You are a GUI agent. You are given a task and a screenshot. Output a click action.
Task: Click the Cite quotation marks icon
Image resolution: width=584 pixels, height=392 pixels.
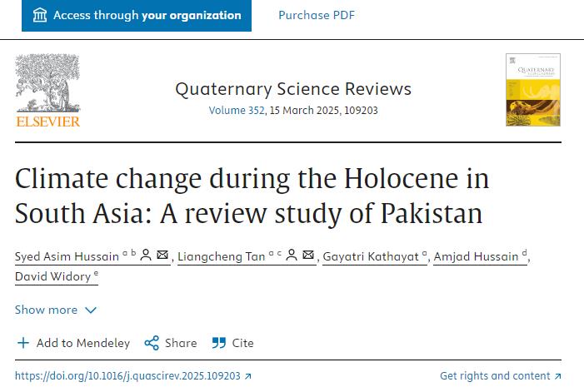219,343
